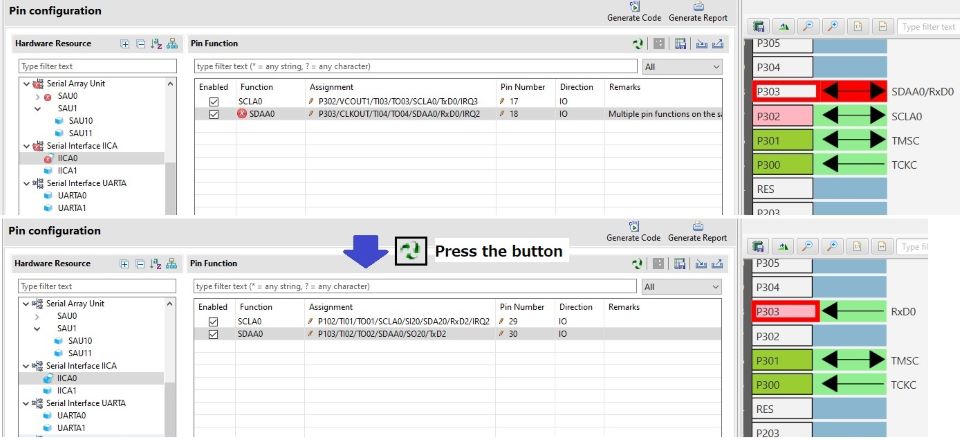Click the first icon in upper pin view toolbar
Image resolution: width=960 pixels, height=440 pixels.
pos(760,27)
